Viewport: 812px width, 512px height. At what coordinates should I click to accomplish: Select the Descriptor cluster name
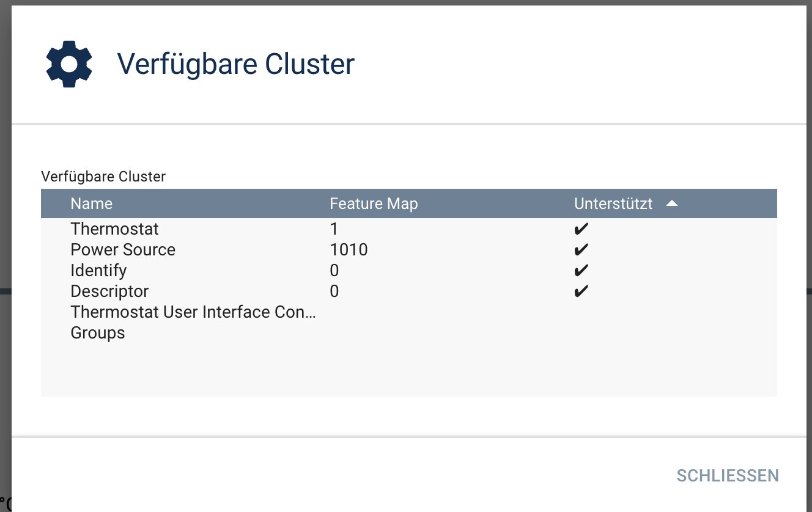109,291
